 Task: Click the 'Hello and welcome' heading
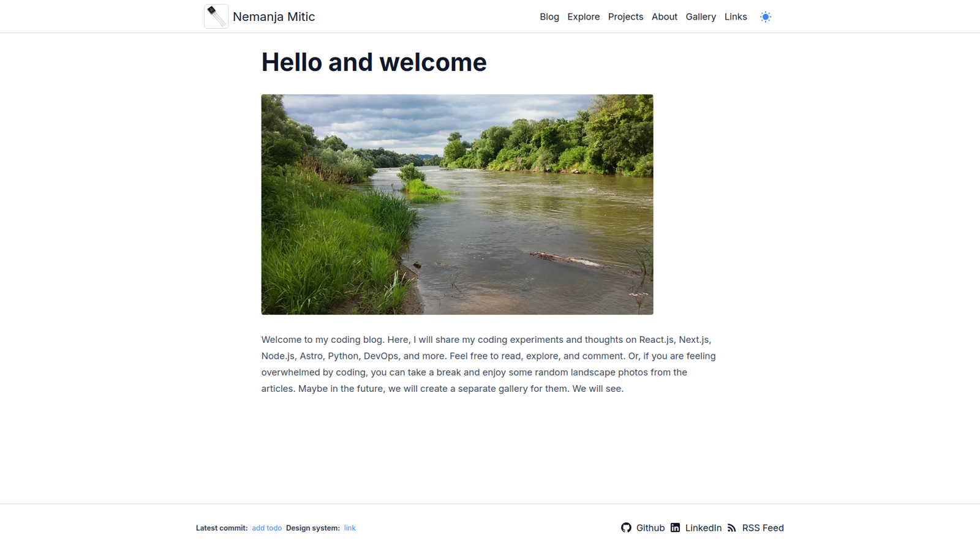tap(374, 62)
